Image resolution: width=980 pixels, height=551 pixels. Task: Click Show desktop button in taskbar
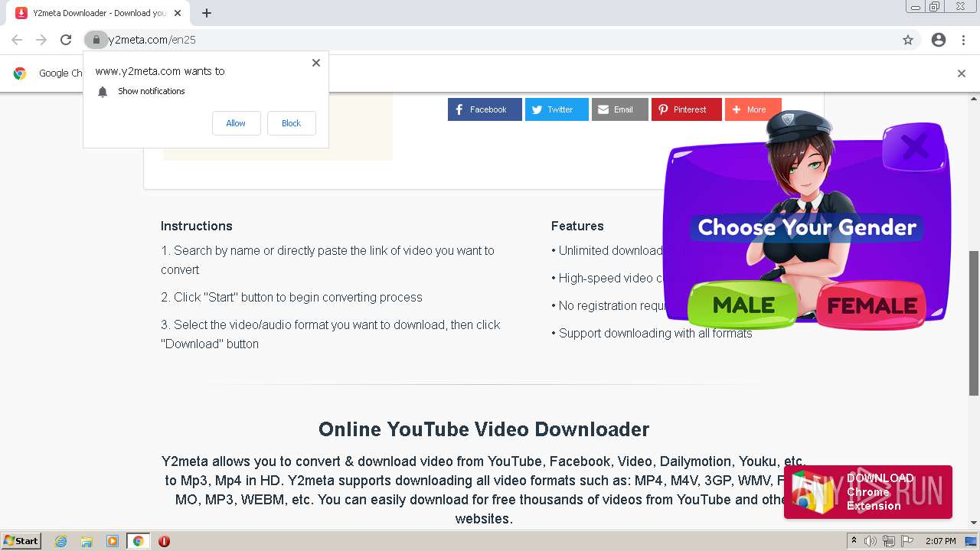click(972, 541)
